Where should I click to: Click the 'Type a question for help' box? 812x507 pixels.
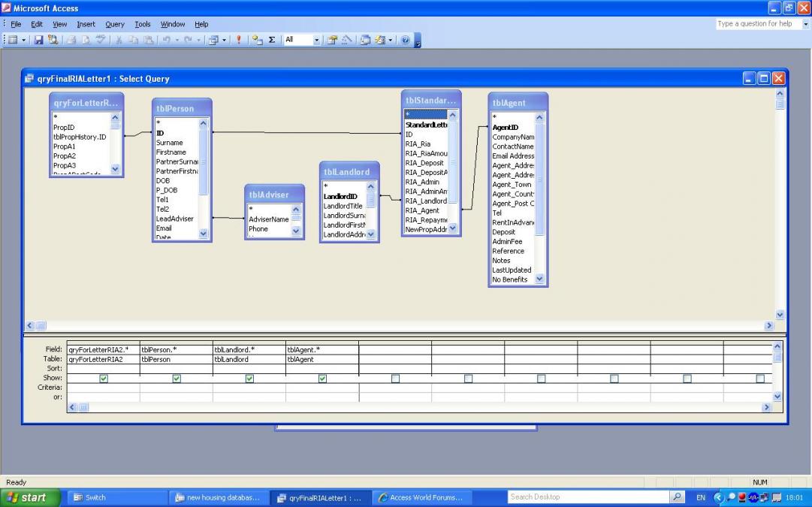(759, 24)
